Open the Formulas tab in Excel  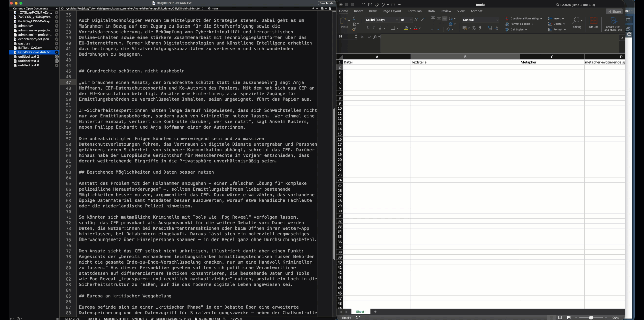click(414, 11)
